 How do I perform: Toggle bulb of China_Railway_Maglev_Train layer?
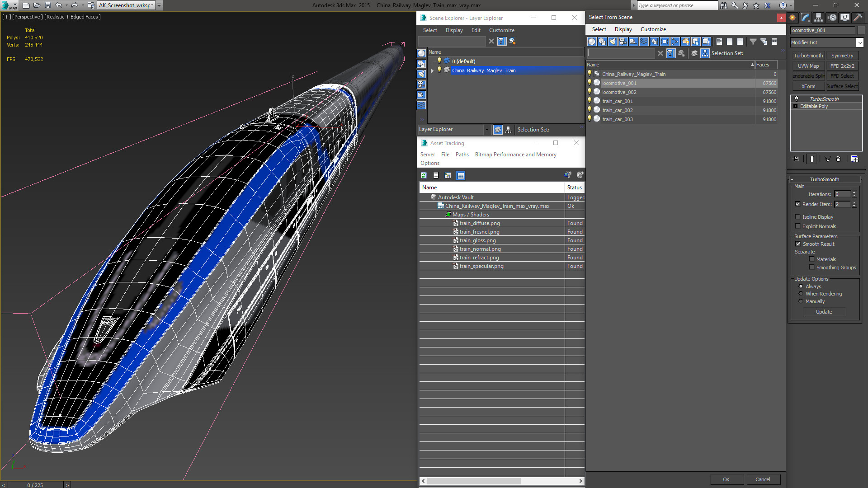point(439,70)
